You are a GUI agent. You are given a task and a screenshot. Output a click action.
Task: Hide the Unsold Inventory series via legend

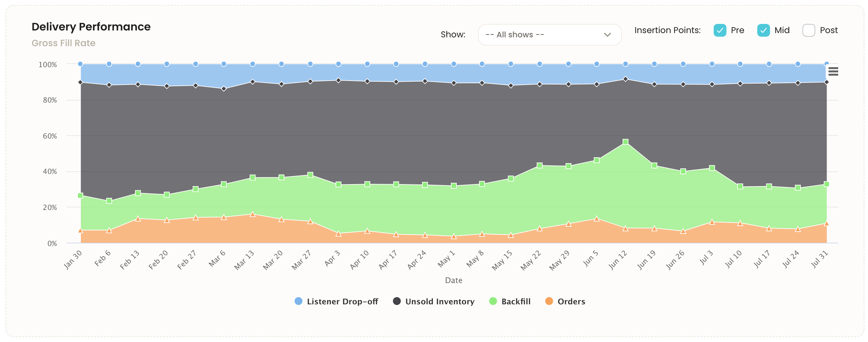[440, 302]
